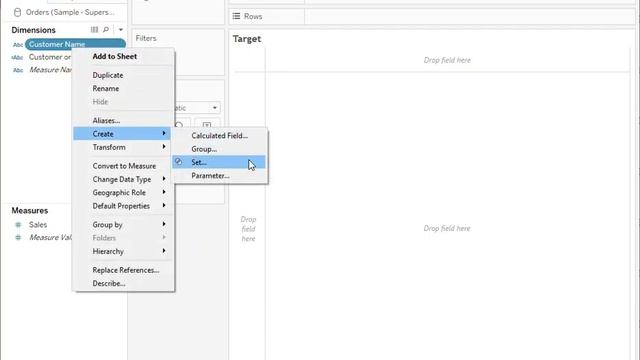Click the view data grid icon in Dimensions

click(x=94, y=29)
